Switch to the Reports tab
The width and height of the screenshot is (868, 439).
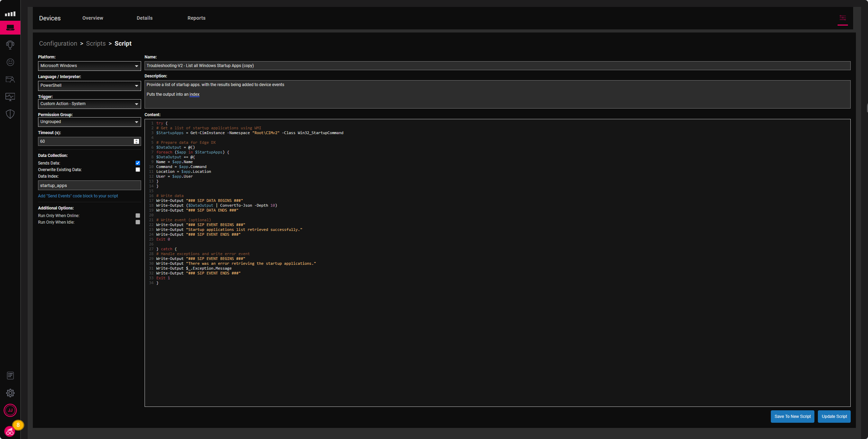click(x=196, y=18)
